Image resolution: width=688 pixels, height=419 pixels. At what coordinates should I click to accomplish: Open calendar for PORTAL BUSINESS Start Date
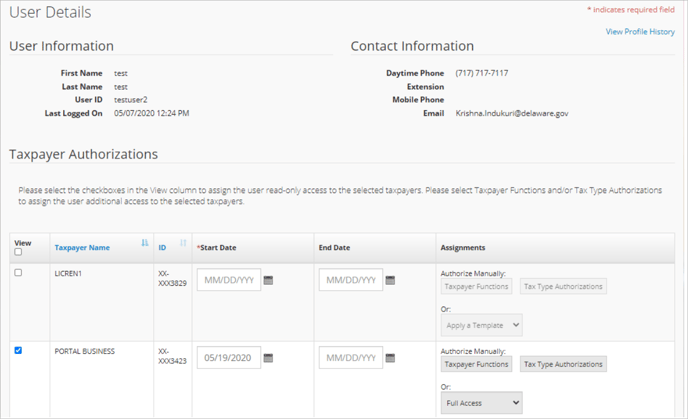pos(269,358)
